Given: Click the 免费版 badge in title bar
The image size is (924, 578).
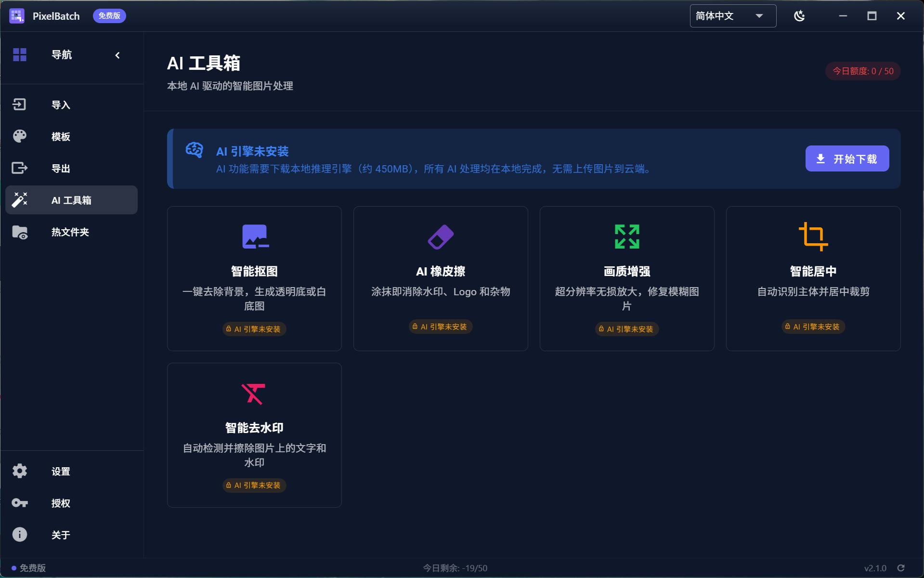Looking at the screenshot, I should coord(109,16).
